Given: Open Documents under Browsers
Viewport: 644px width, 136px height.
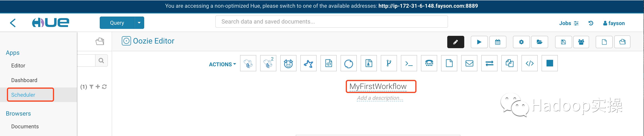Looking at the screenshot, I should [25, 126].
